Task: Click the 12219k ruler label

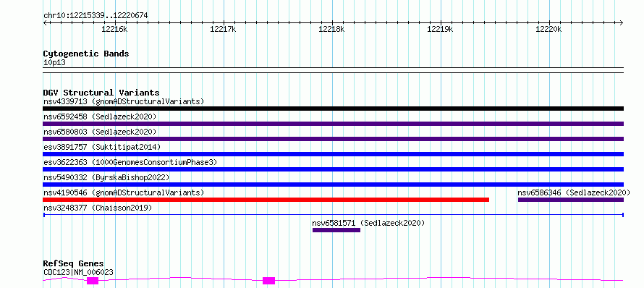Action: click(441, 29)
